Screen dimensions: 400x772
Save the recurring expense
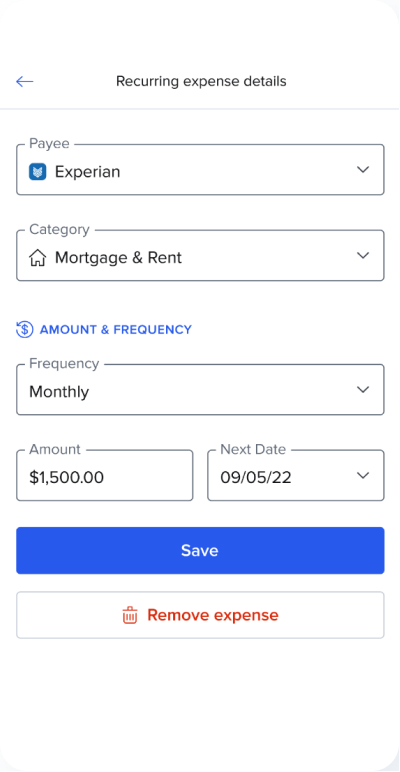pos(200,550)
